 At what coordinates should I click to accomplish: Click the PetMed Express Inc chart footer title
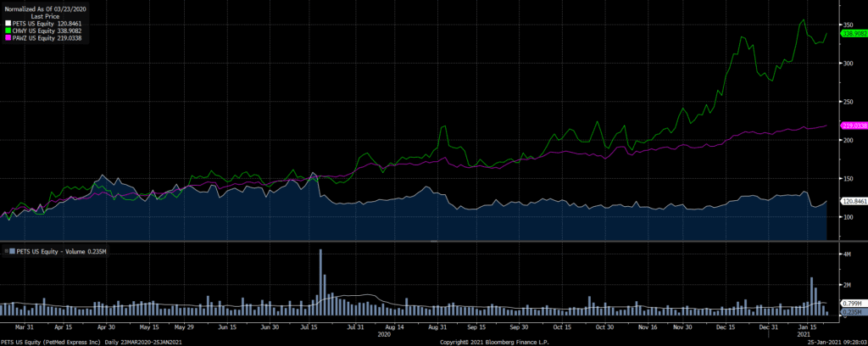coord(59,341)
